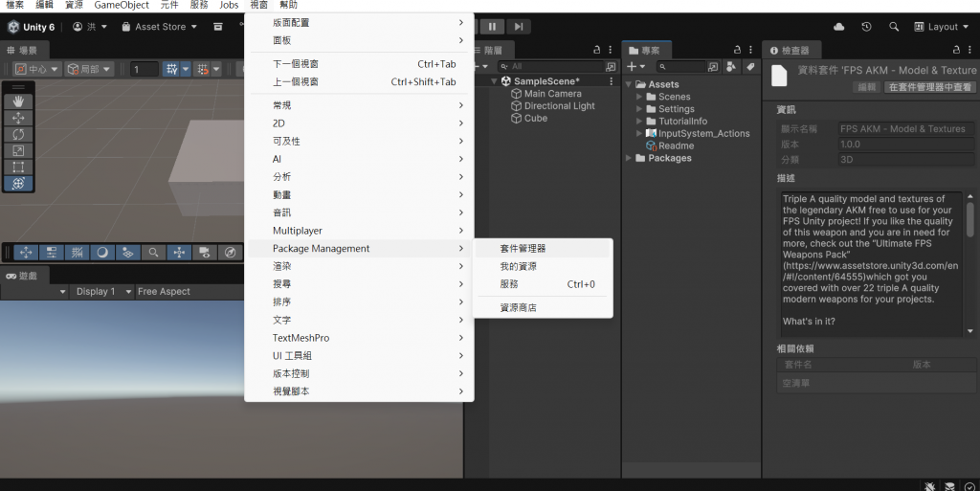Collapse the Assets folder
This screenshot has width=980, height=491.
click(x=629, y=84)
